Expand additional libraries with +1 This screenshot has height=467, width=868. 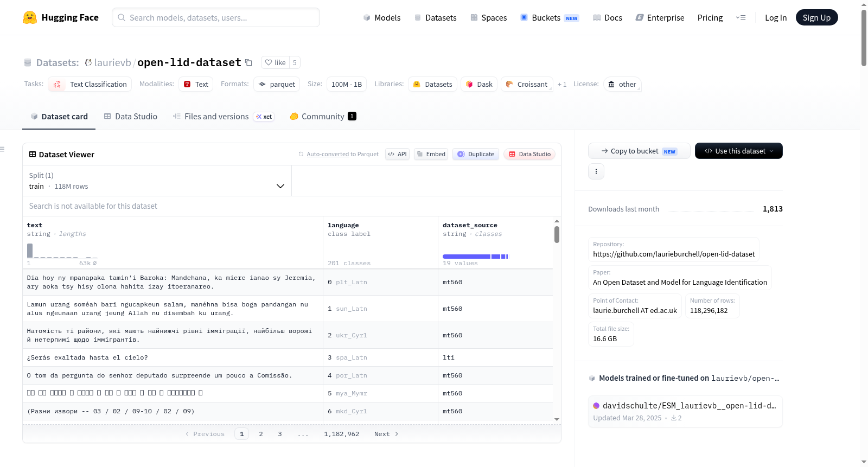tap(562, 84)
